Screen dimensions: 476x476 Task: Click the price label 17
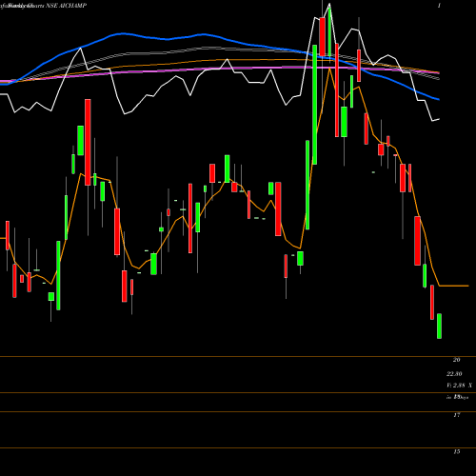pos(456,415)
